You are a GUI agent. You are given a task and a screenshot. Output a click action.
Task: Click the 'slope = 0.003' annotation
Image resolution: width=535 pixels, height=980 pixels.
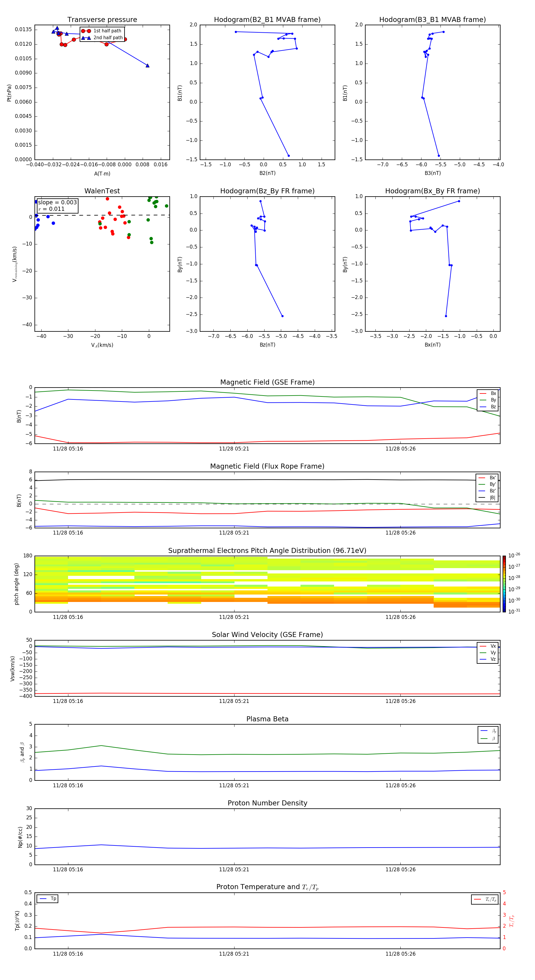(x=57, y=203)
